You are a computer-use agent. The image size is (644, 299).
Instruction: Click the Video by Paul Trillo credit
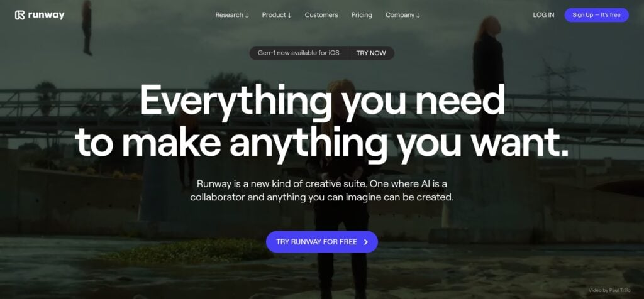coord(609,290)
